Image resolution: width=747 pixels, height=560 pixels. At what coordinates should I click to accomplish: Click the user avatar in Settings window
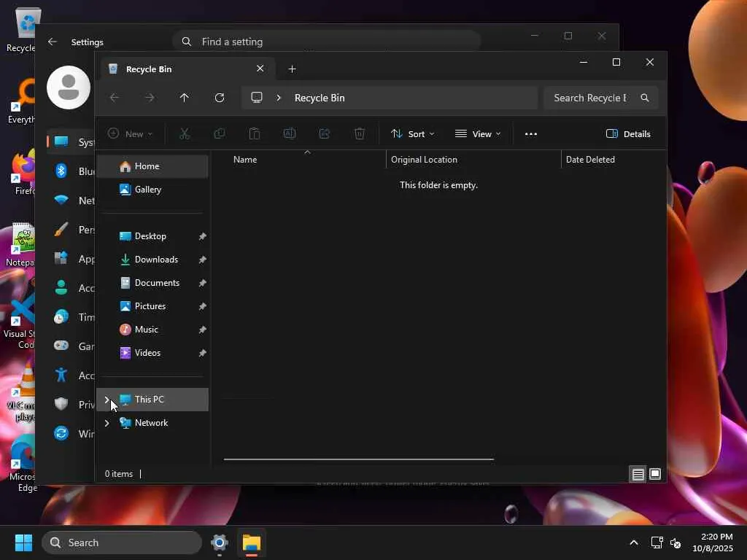click(x=69, y=87)
